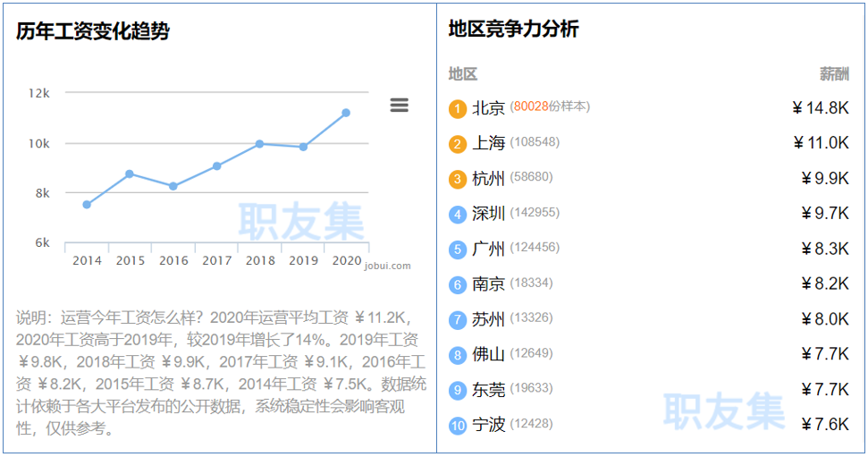Click the 历年工资变化趋势 heading

click(93, 31)
